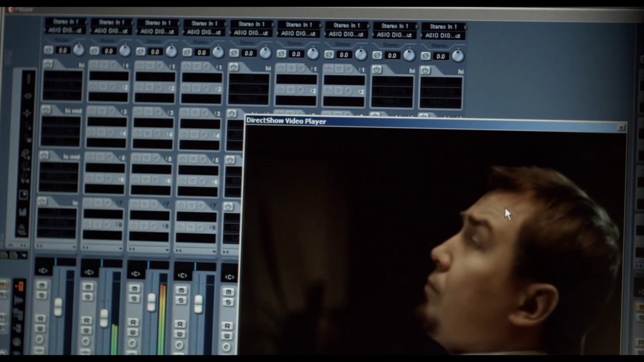Toggle the hi mid EQ band on the first channel
This screenshot has height=362, width=644.
(x=46, y=110)
